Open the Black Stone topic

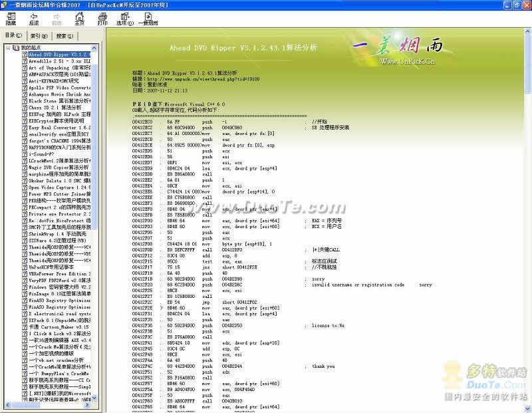[x=59, y=101]
